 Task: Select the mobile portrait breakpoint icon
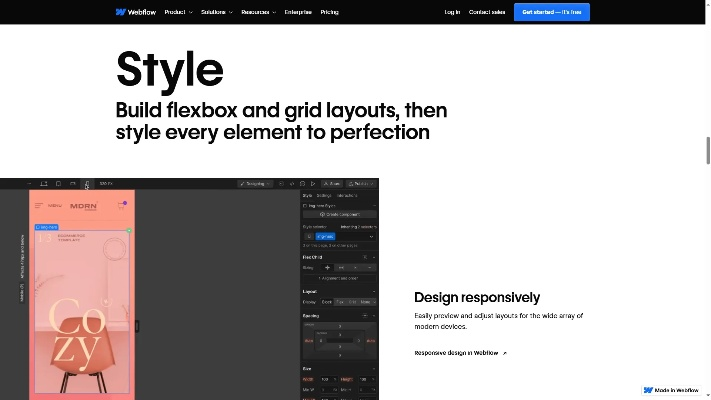(88, 184)
